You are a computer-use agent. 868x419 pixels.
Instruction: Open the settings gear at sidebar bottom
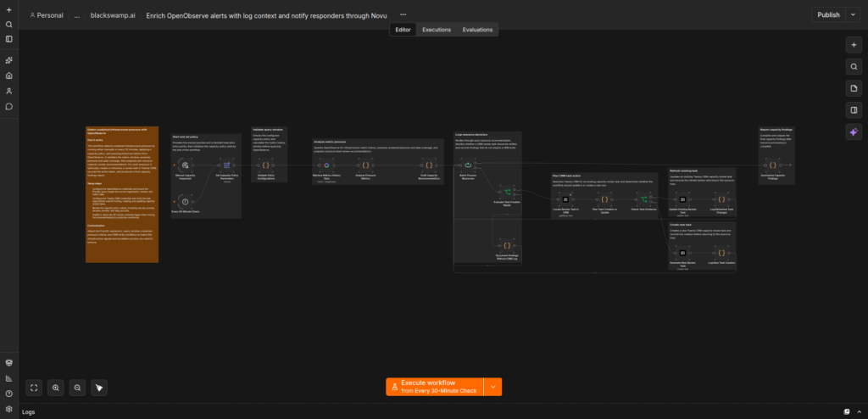tap(8, 409)
